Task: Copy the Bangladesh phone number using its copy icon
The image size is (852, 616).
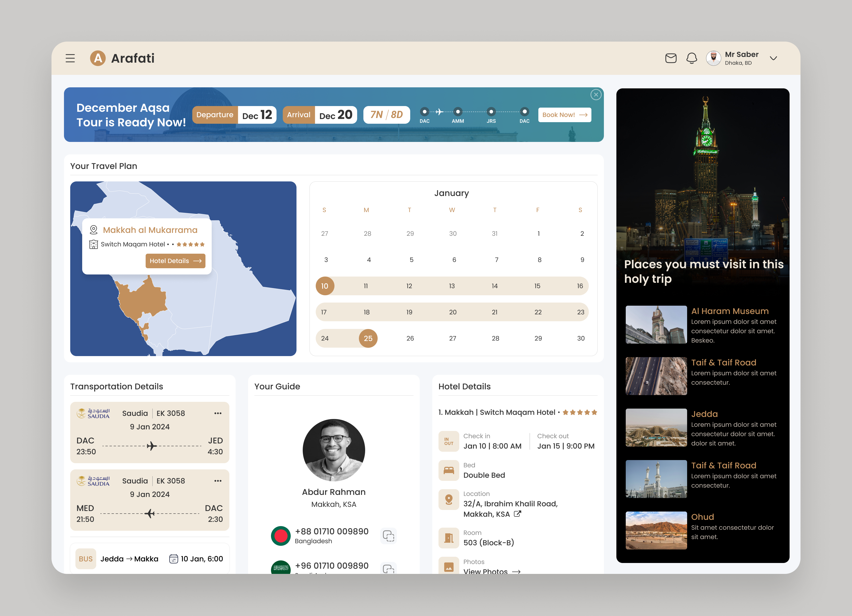Action: tap(389, 536)
